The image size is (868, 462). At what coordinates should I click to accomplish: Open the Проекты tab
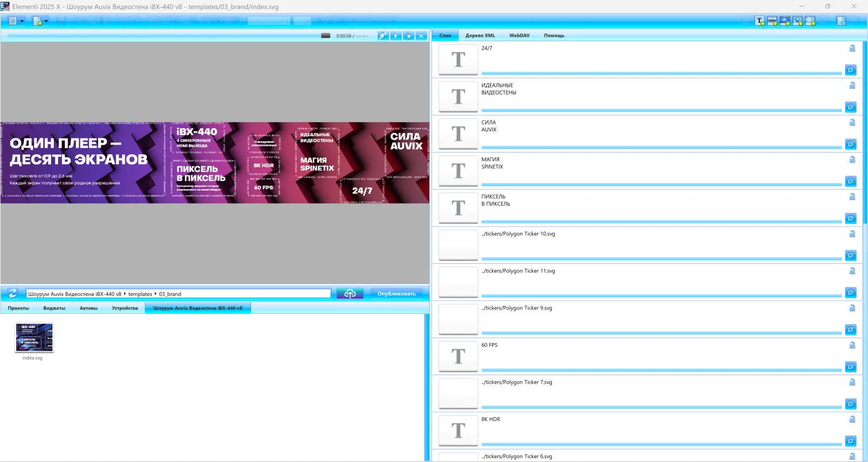click(x=18, y=308)
